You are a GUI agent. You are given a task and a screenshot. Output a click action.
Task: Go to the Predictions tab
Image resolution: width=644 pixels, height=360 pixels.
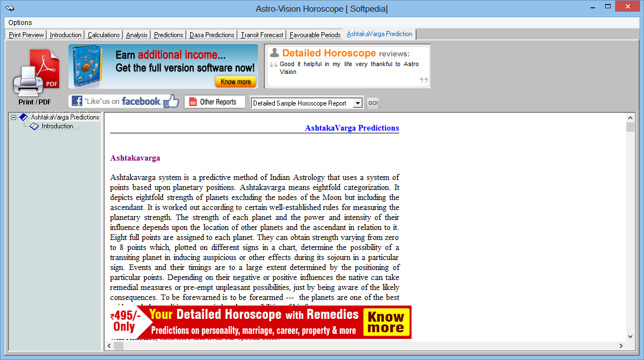click(x=169, y=35)
